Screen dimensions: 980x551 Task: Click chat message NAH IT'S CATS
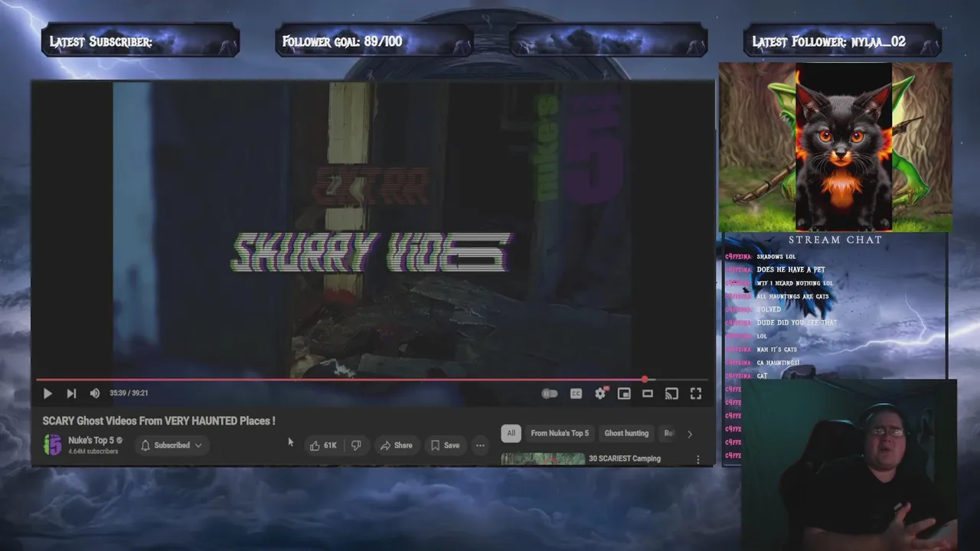click(x=776, y=350)
